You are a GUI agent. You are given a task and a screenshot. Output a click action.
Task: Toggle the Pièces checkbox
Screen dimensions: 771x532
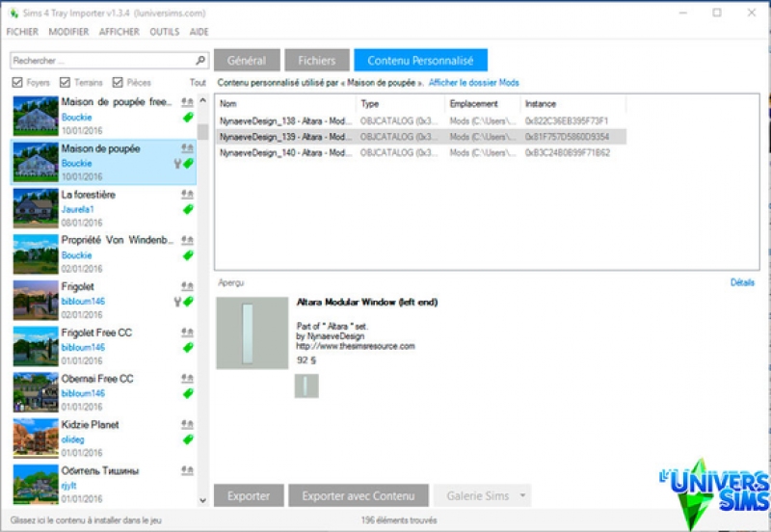(x=117, y=82)
